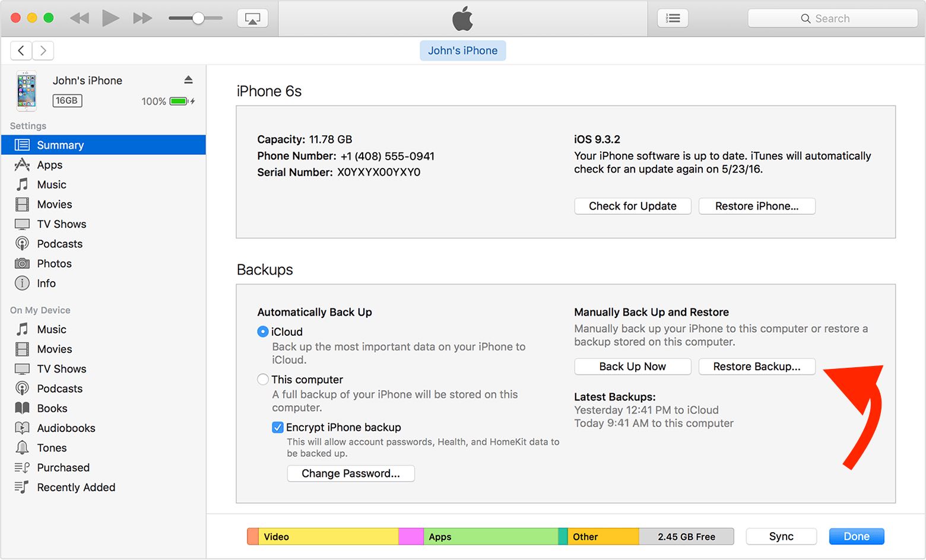Click the On My Device TV Shows icon
Viewport: 926px width, 560px height.
tap(22, 369)
